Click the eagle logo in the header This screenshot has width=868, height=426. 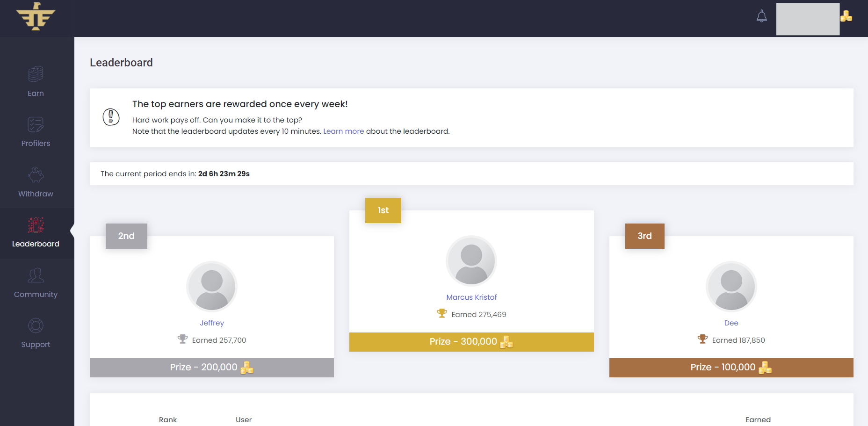click(36, 17)
